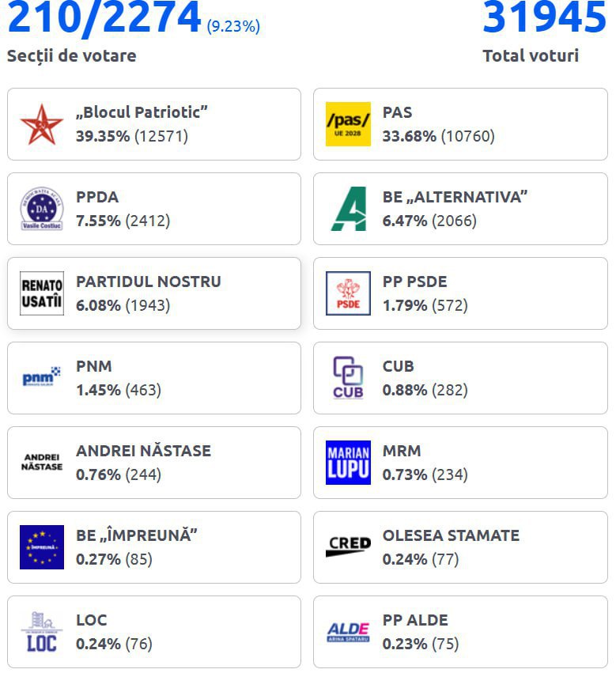Click the 31945 total votes number
The height and width of the screenshot is (673, 616).
point(544,17)
